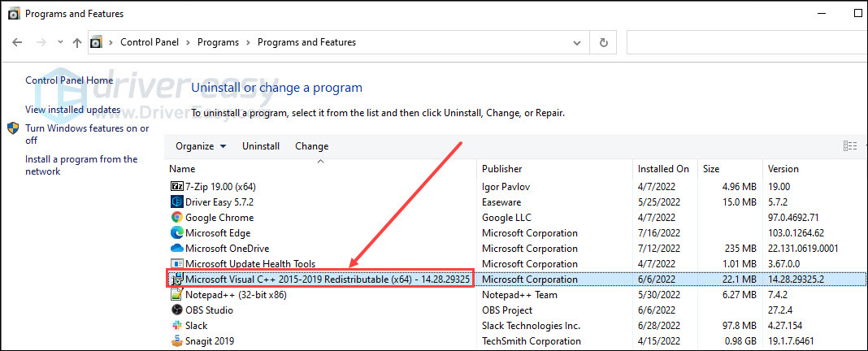Click publisher Igor Pavlov cell
The image size is (868, 351).
pos(506,187)
